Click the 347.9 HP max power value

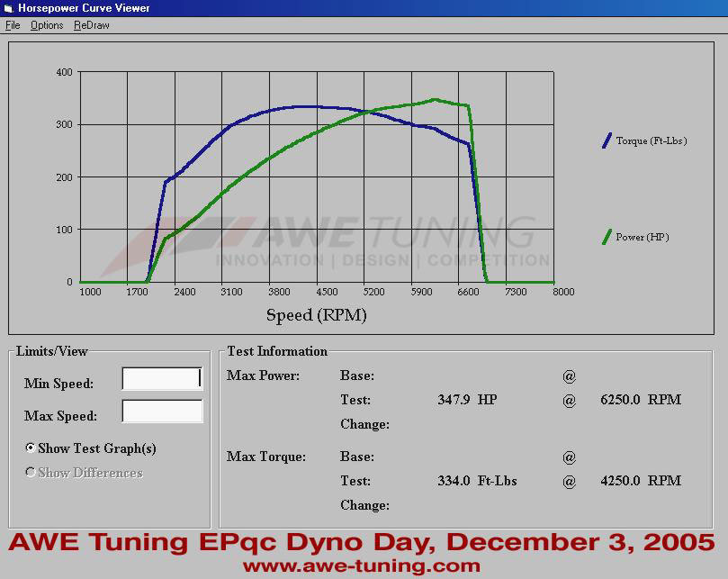pos(467,400)
